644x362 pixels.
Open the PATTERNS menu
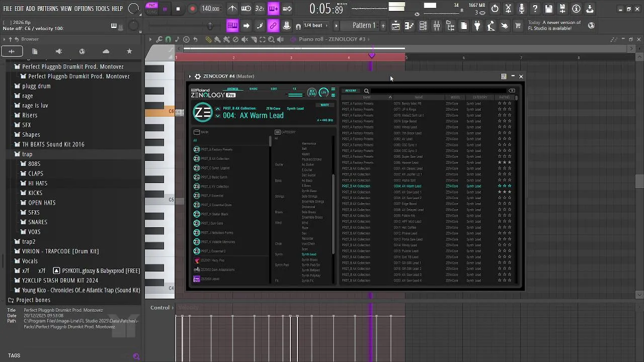(48, 9)
